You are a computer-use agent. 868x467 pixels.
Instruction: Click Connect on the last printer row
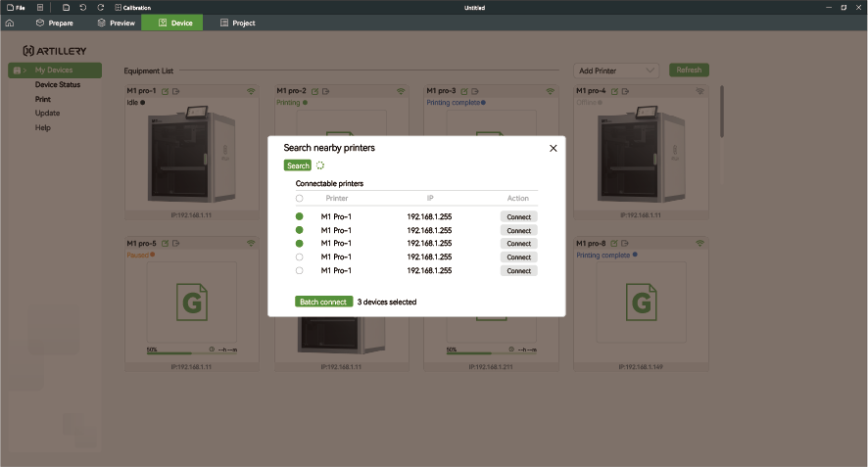point(518,270)
